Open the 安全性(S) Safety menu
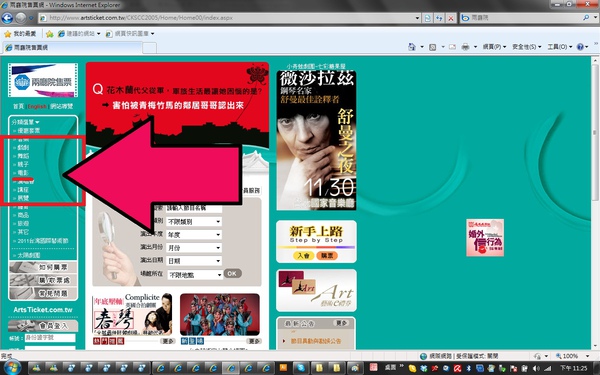600x375 pixels. (527, 47)
